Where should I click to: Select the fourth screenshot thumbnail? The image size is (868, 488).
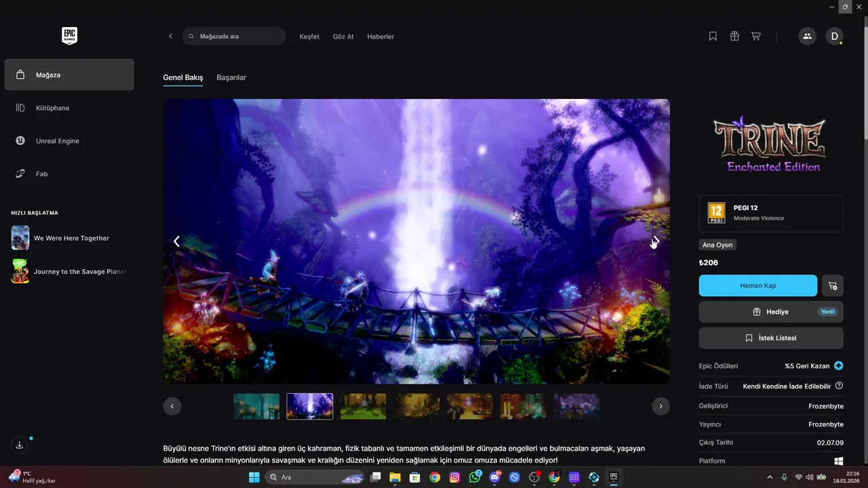coord(417,406)
